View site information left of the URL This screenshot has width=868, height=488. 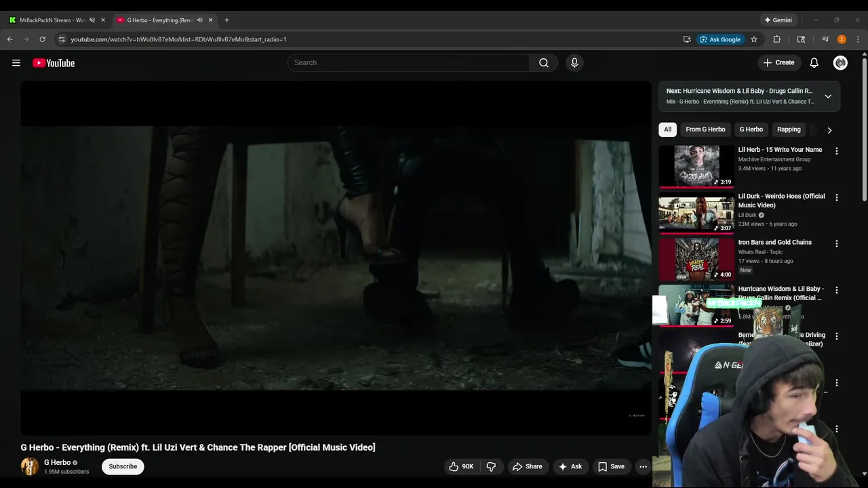tap(62, 39)
